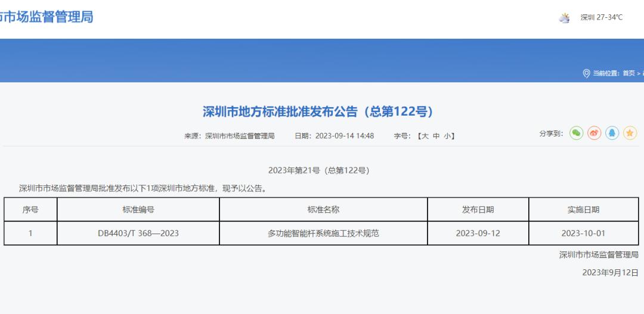Click the 发布日期 column header
The height and width of the screenshot is (314, 644).
[478, 210]
